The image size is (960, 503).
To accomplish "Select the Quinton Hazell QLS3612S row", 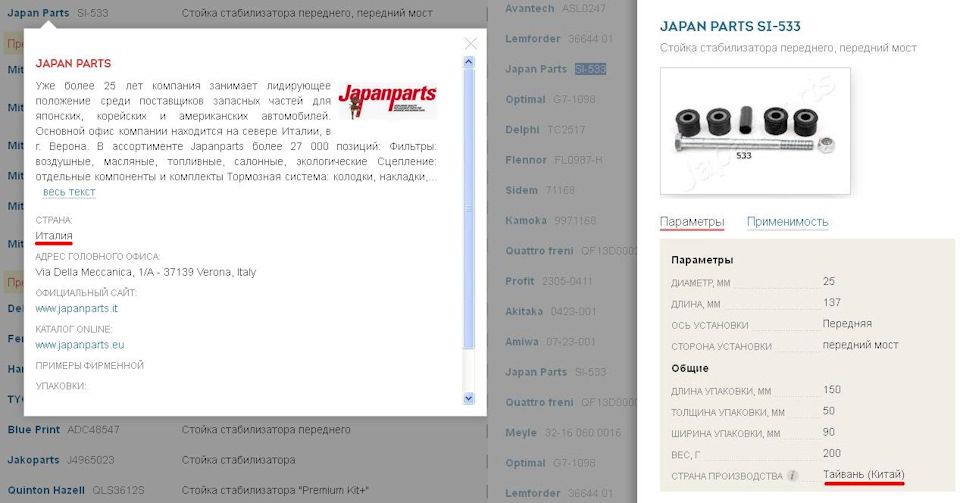I will pyautogui.click(x=76, y=490).
